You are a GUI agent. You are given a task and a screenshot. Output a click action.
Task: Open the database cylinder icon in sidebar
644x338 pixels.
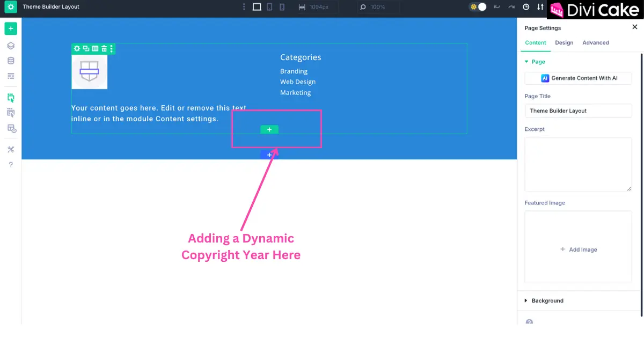click(11, 61)
